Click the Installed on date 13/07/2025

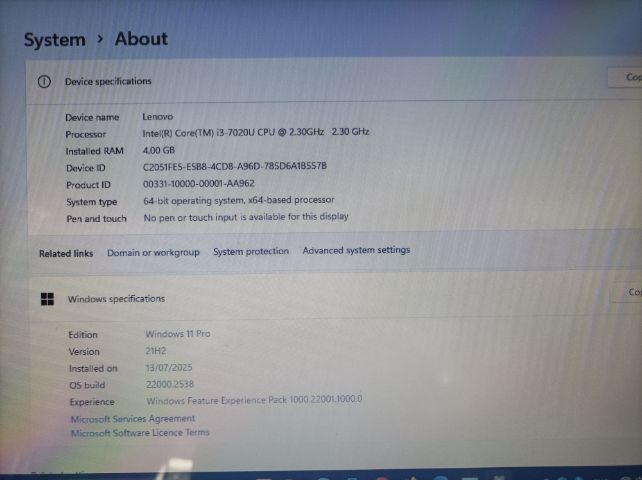click(169, 367)
